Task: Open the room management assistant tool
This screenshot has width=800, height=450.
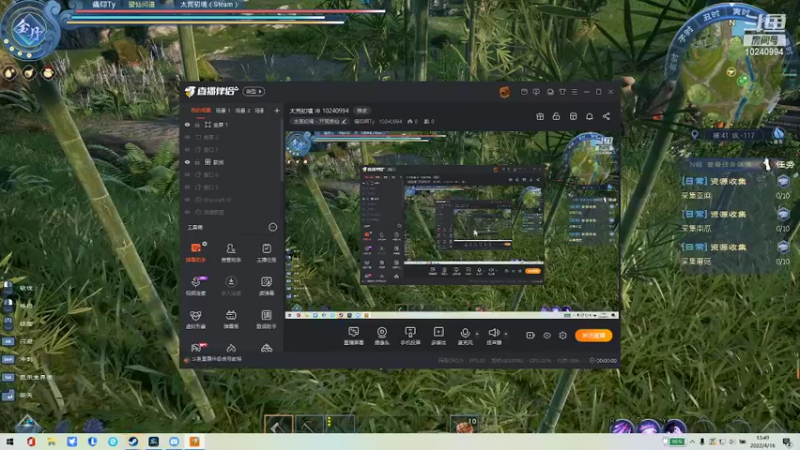Action: click(x=231, y=252)
